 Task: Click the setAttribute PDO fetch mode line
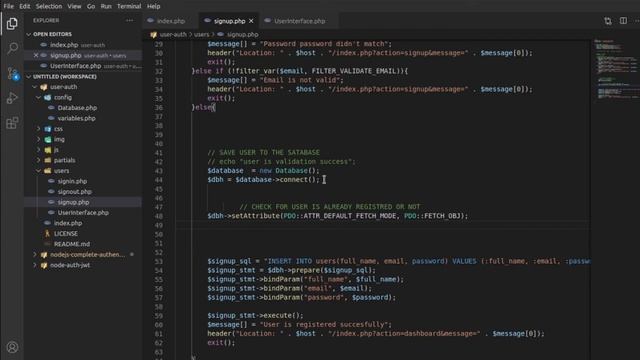pyautogui.click(x=338, y=216)
